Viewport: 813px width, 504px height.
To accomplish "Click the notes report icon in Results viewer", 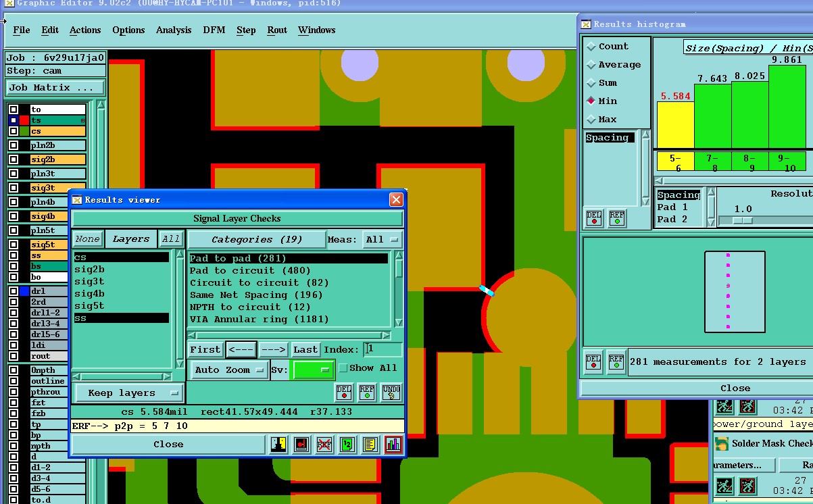I will [x=369, y=445].
